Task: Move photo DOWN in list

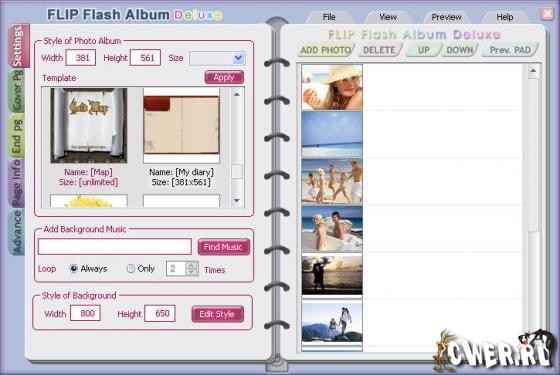Action: pos(460,50)
